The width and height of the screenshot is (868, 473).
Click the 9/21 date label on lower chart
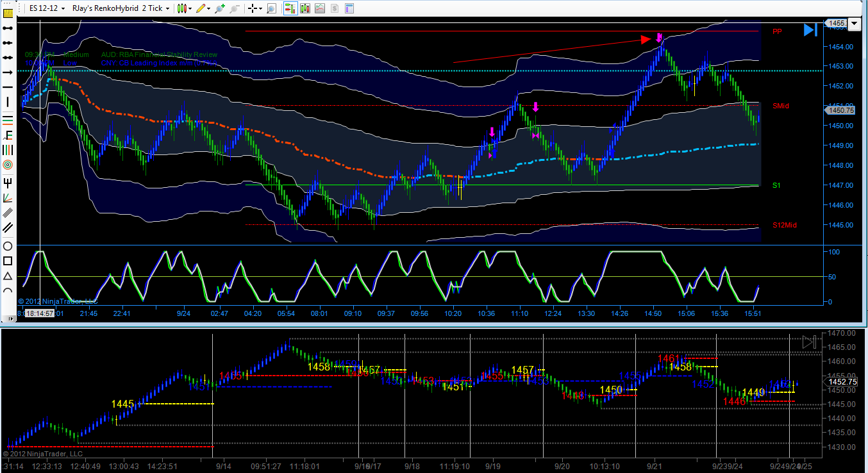(655, 467)
